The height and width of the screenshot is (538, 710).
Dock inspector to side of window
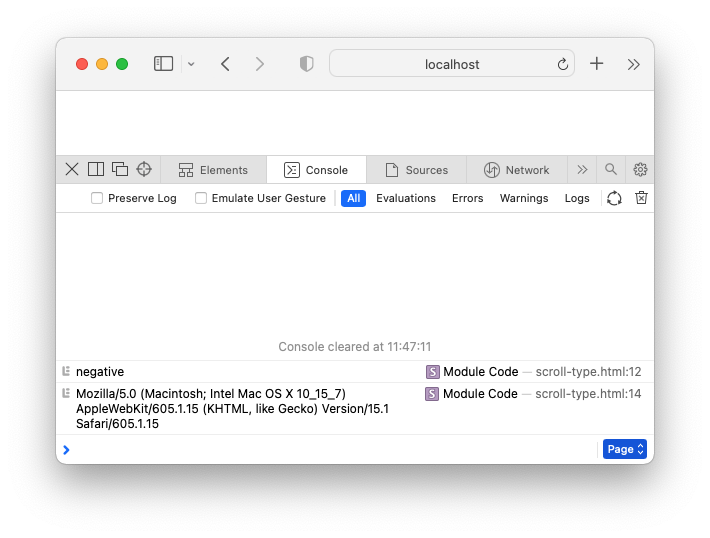pyautogui.click(x=96, y=169)
